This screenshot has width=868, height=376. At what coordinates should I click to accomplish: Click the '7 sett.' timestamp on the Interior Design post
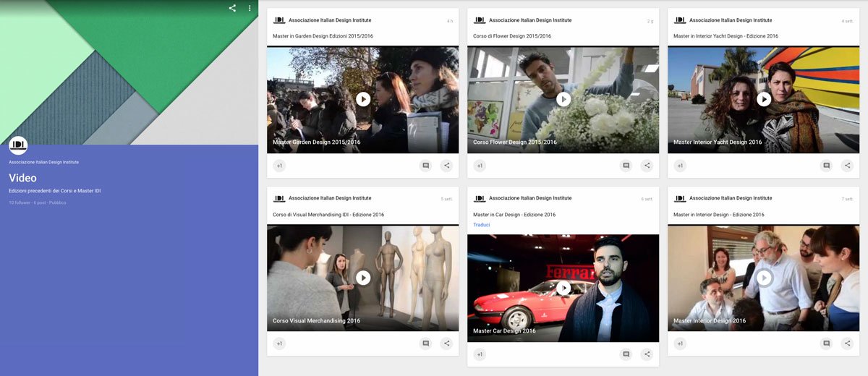tap(848, 199)
